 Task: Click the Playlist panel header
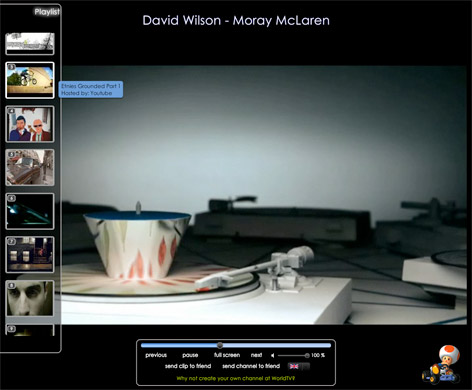[x=47, y=12]
